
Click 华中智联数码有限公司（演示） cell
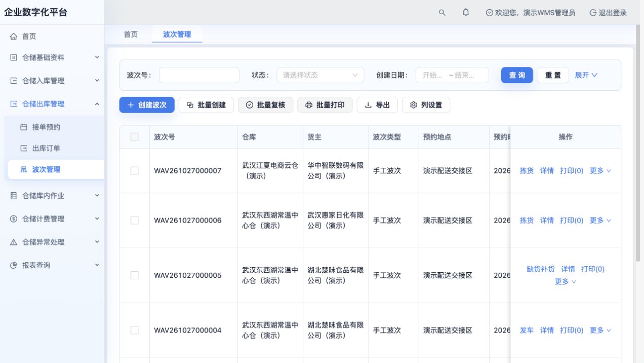336,171
